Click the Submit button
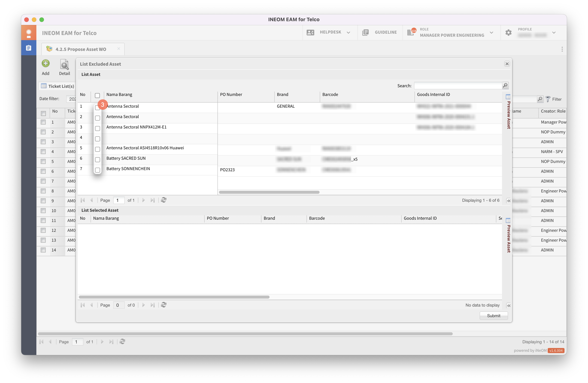Viewport: 588px width, 383px height. pyautogui.click(x=493, y=316)
